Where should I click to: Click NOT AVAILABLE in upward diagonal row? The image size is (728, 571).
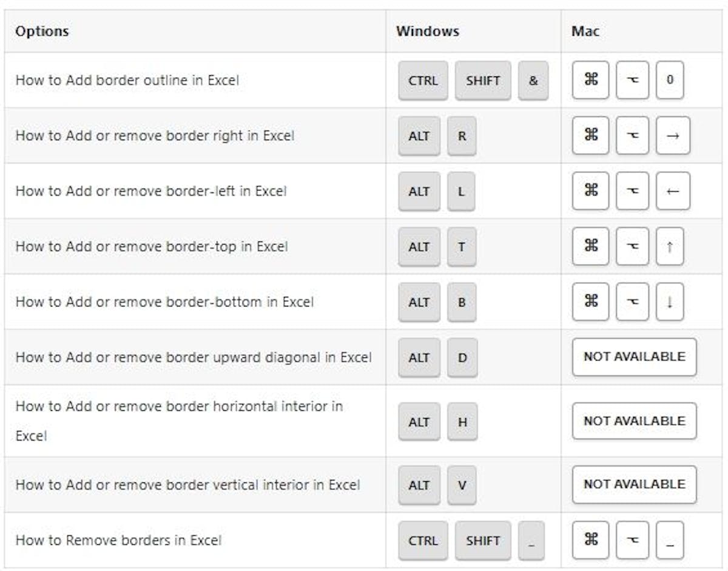[634, 357]
